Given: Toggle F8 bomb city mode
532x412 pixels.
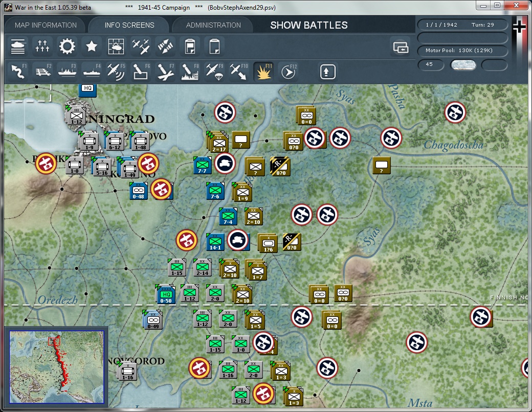Looking at the screenshot, I should click(x=190, y=72).
